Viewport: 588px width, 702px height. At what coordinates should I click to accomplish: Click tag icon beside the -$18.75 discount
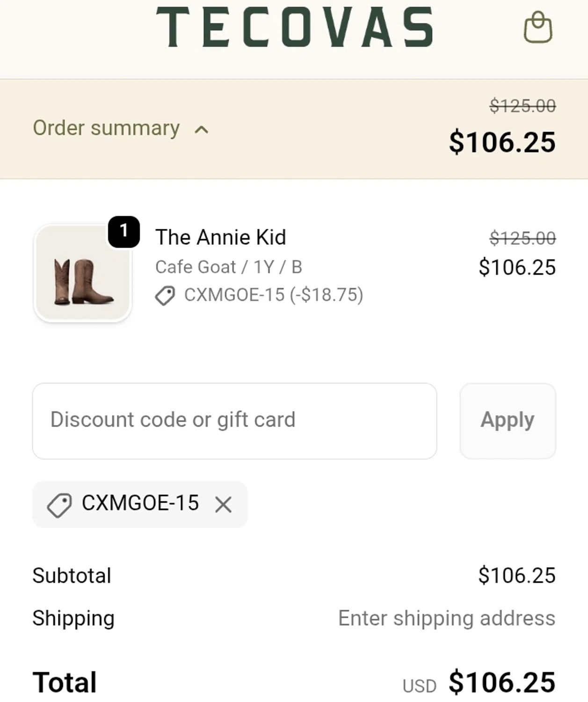click(x=165, y=296)
